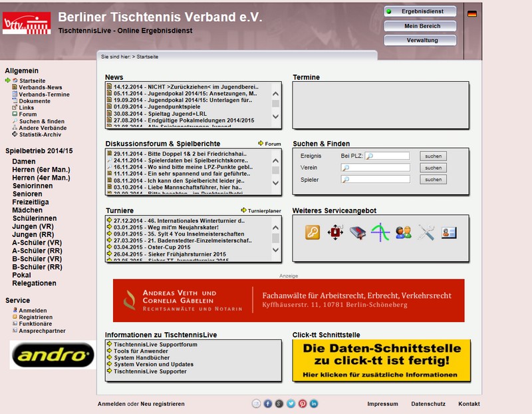Click the Pinterest icon in the footer
This screenshot has width=532, height=414.
302,403
